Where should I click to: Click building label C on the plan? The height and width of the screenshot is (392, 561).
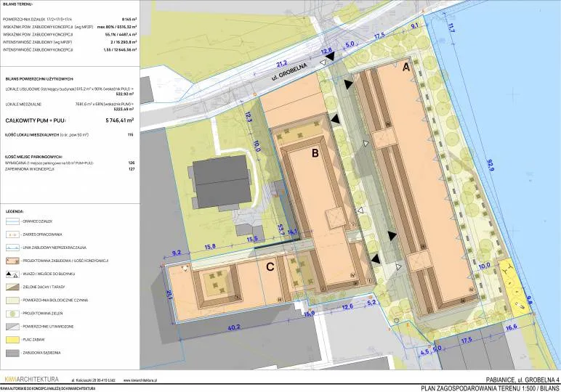click(270, 266)
